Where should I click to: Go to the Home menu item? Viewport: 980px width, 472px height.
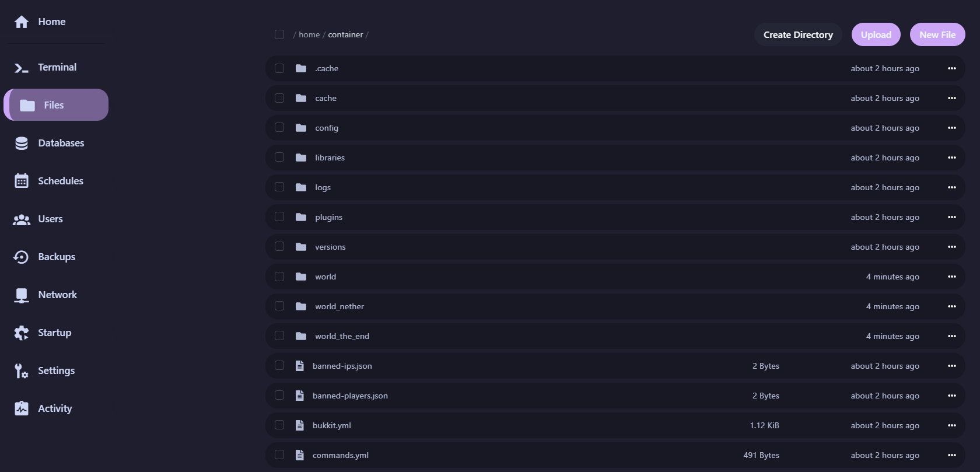[51, 22]
